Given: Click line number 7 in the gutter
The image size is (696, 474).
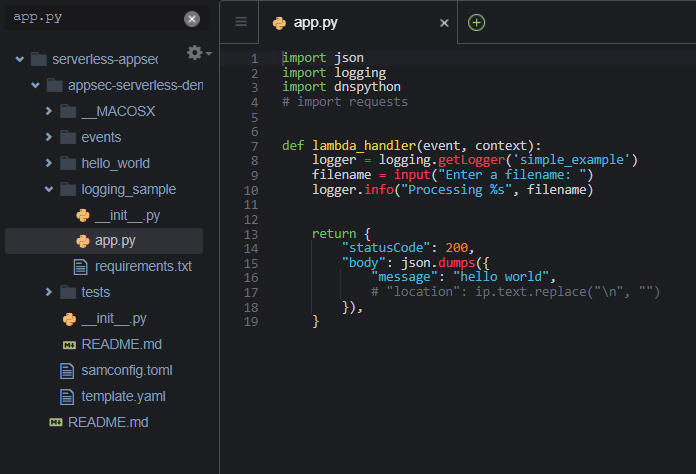Looking at the screenshot, I should click(254, 146).
